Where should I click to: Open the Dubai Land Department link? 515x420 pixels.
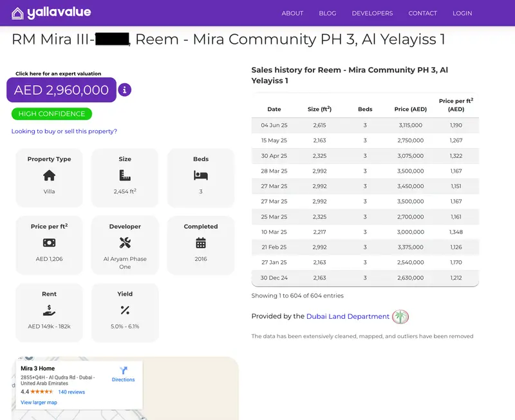click(348, 316)
